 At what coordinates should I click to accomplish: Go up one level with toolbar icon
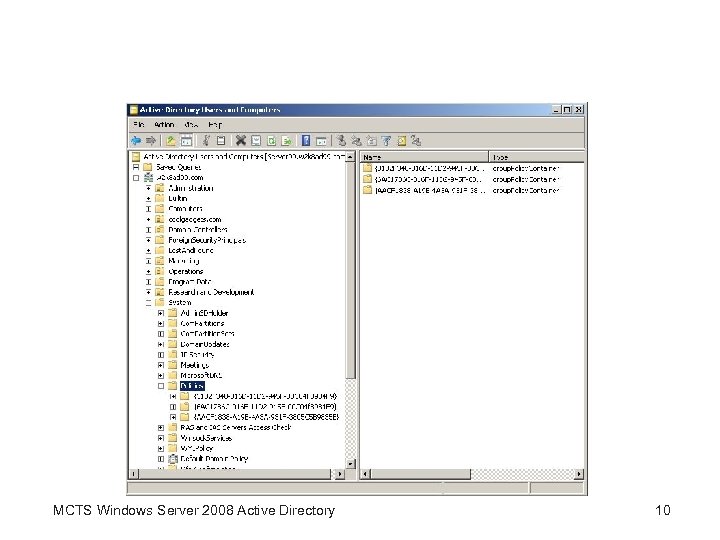171,141
